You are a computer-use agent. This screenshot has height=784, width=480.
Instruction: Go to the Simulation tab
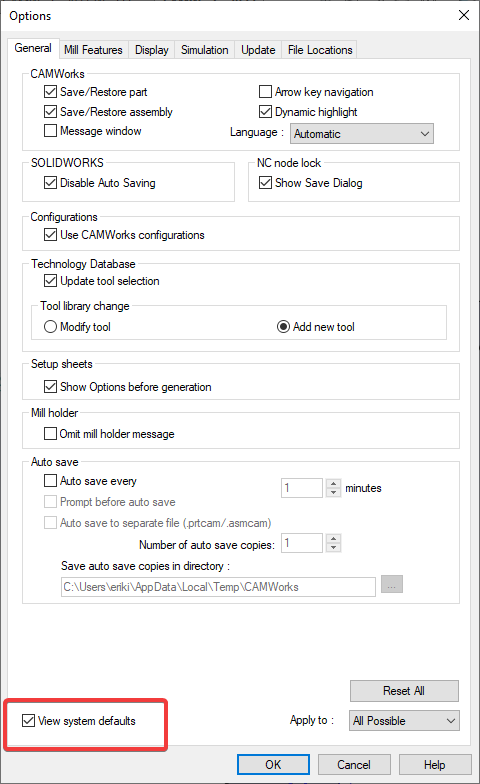point(204,50)
